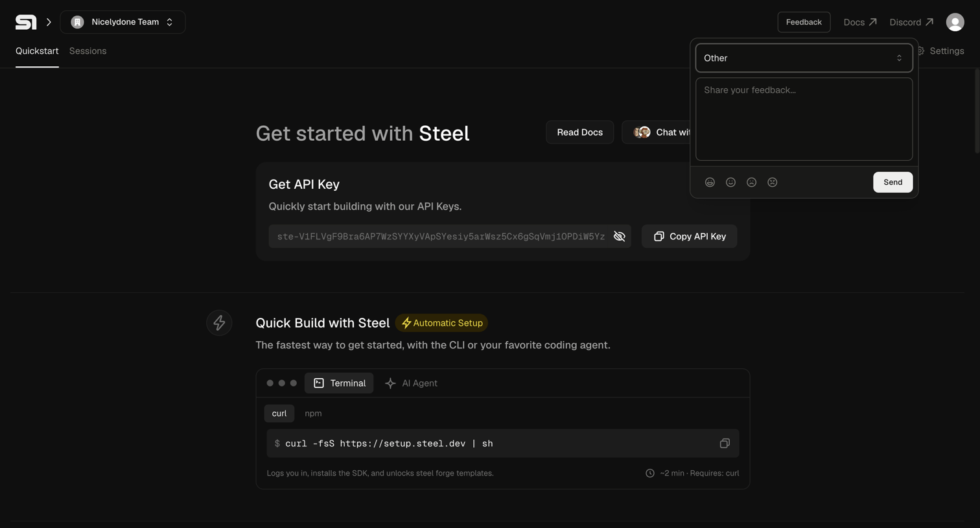Click the Read Docs button
This screenshot has width=980, height=528.
pyautogui.click(x=579, y=132)
